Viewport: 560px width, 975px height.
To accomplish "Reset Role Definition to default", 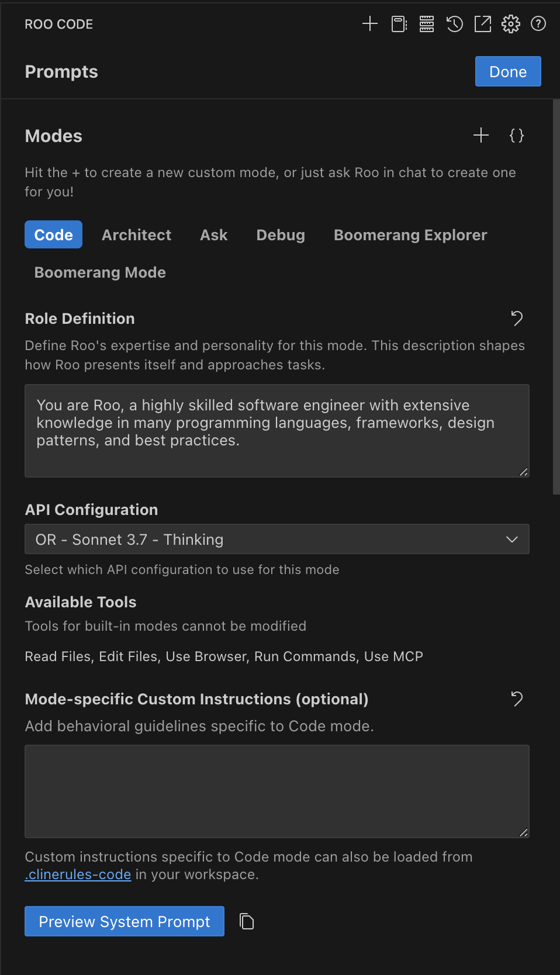I will (517, 319).
